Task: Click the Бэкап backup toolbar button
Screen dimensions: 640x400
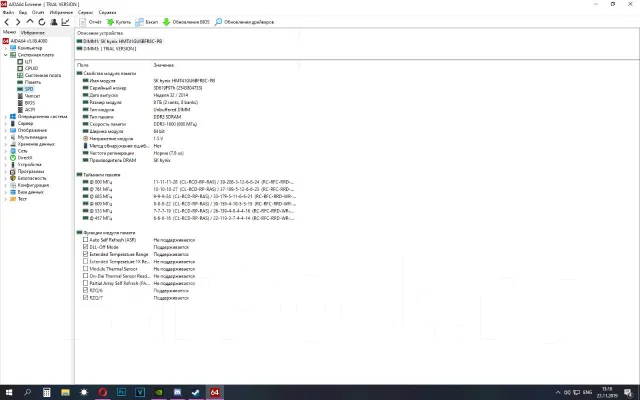Action: click(x=147, y=22)
